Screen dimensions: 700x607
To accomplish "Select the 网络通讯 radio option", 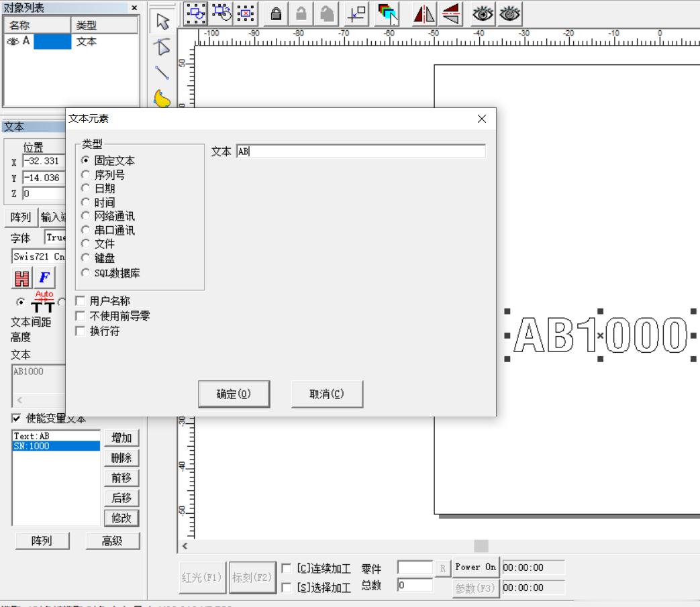I will [85, 215].
